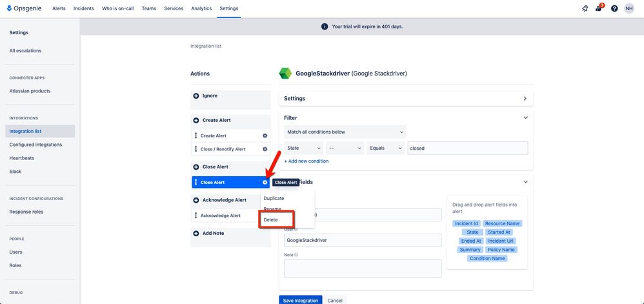Open the Equals operator dropdown
Viewport: 644px width, 304px height.
pyautogui.click(x=386, y=148)
